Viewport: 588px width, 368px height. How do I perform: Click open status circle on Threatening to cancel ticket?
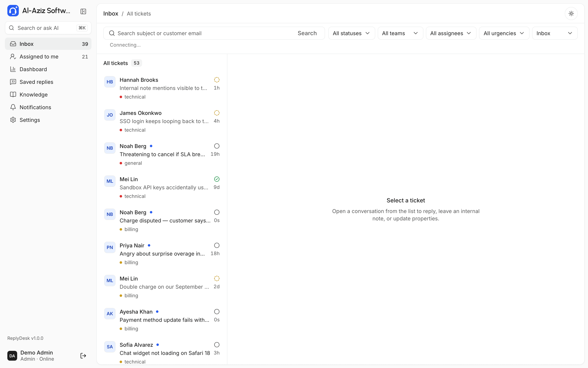pyautogui.click(x=217, y=146)
